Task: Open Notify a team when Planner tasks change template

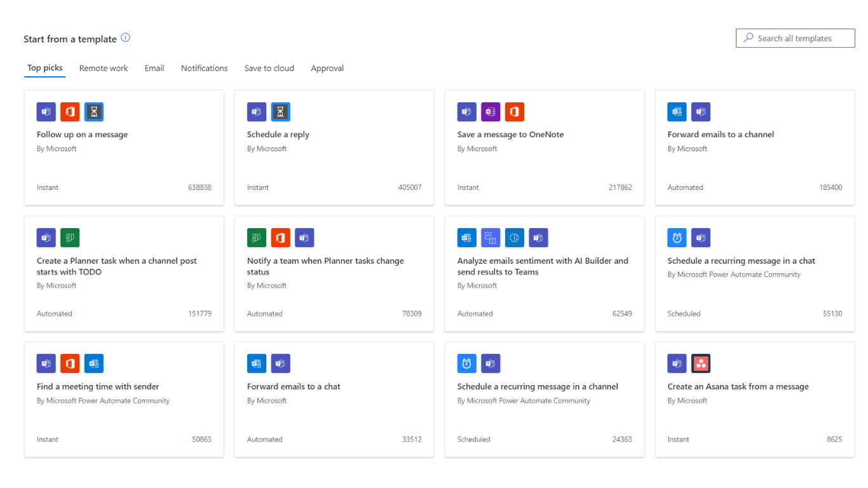Action: coord(334,274)
